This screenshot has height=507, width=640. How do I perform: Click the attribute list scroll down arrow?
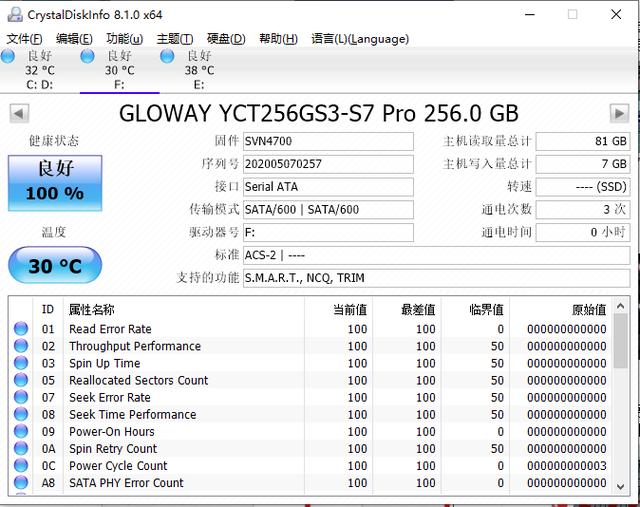pos(621,486)
